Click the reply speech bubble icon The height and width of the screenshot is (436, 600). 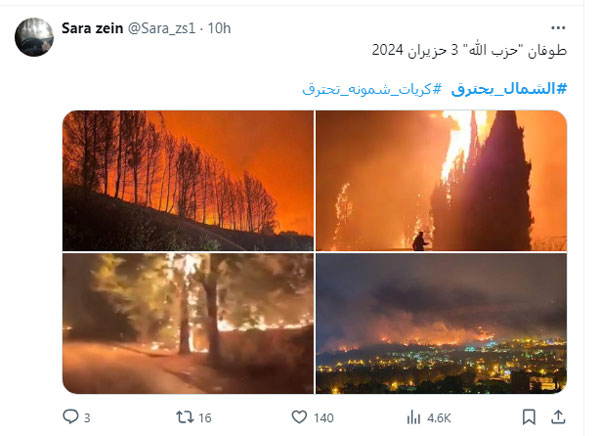point(70,416)
